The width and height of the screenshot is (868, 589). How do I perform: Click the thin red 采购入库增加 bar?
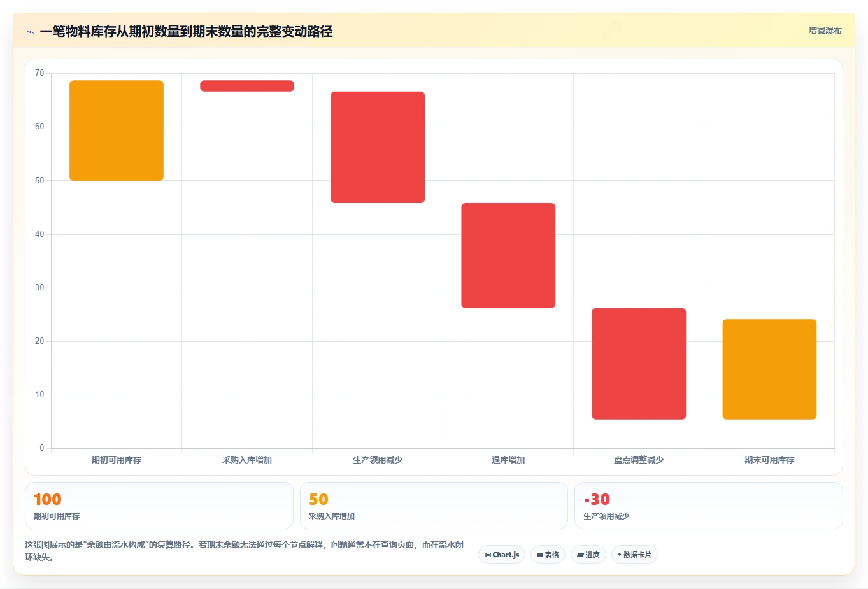click(x=247, y=86)
